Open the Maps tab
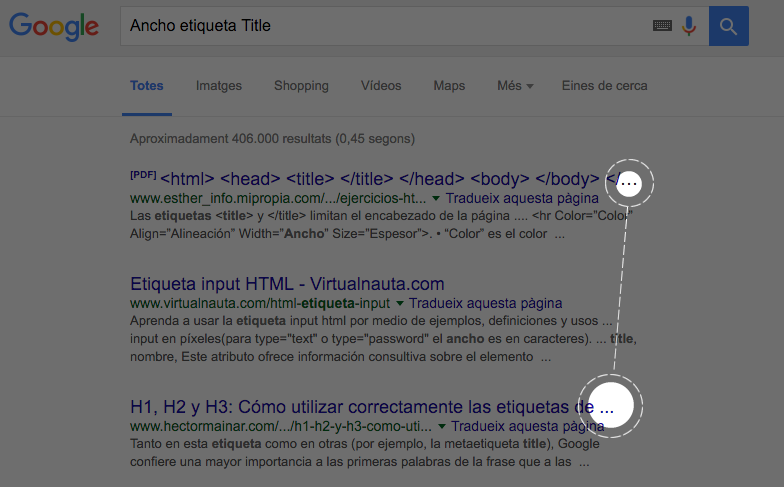The width and height of the screenshot is (784, 487). pos(449,86)
